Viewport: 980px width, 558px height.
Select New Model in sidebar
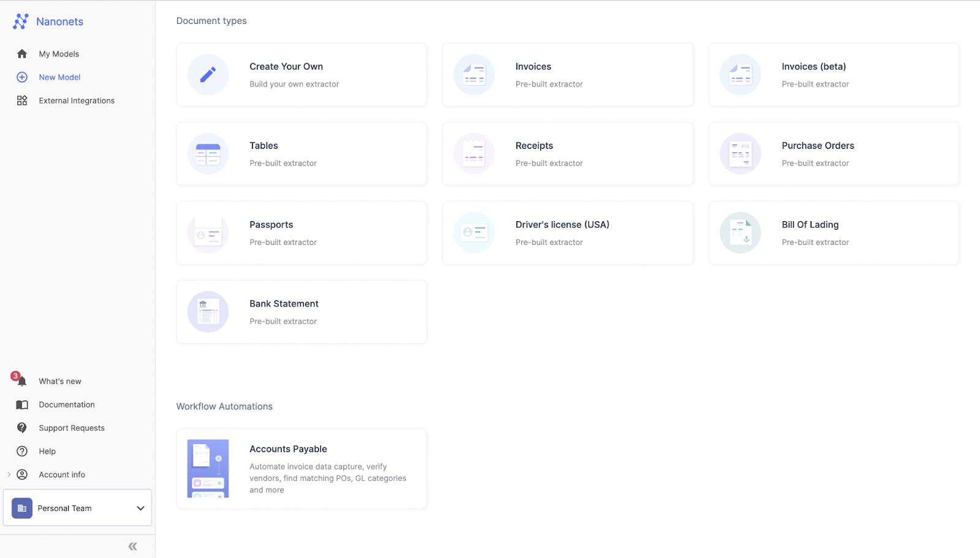click(59, 77)
